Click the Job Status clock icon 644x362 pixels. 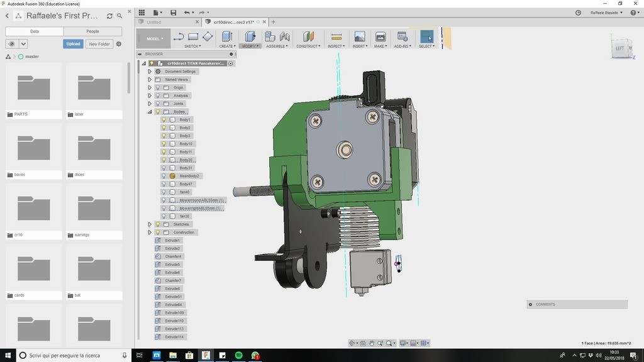[579, 13]
